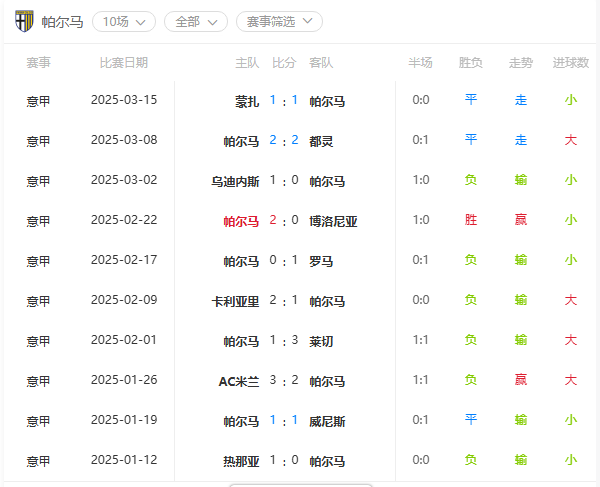Click the 平 result in 蒙扎 row
The height and width of the screenshot is (487, 600).
(471, 100)
